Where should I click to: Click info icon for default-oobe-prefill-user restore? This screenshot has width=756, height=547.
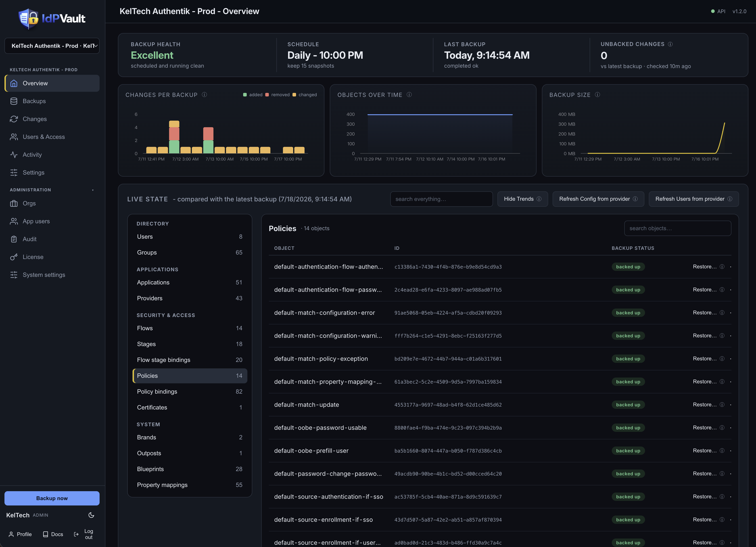click(x=722, y=451)
